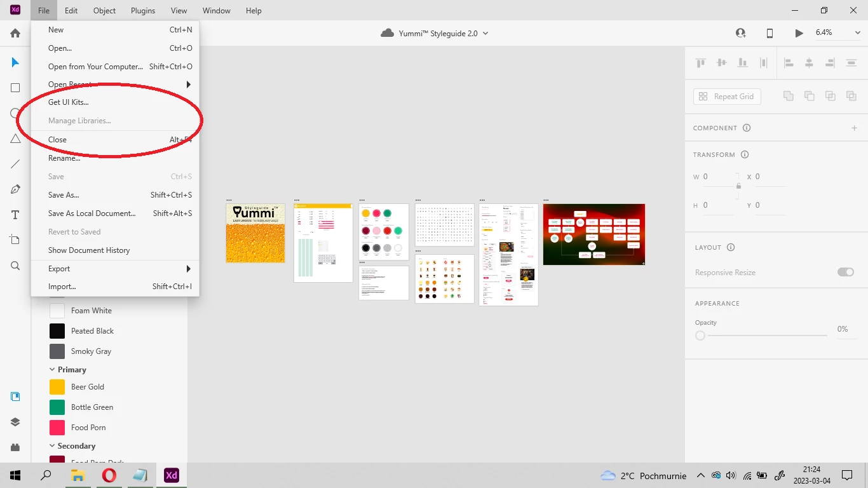Select the Food Porn color swatch
This screenshot has height=488, width=868.
[x=57, y=428]
